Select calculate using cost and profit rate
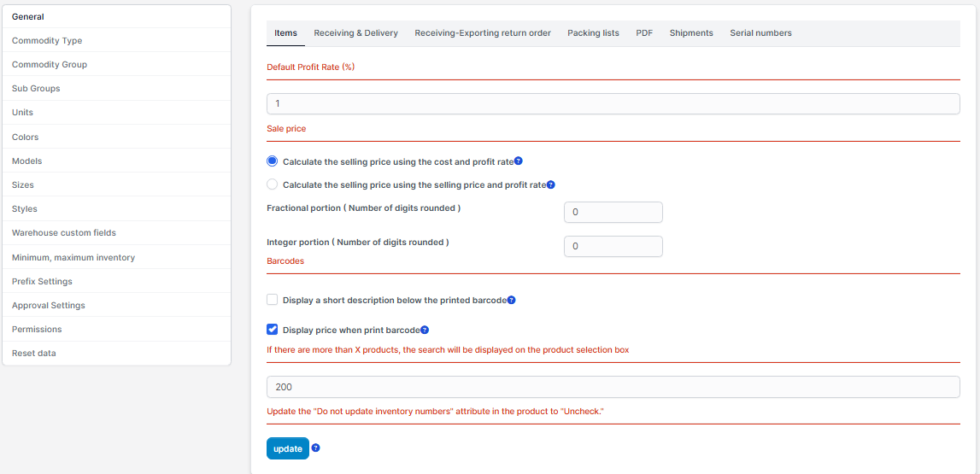This screenshot has height=474, width=980. pos(273,161)
